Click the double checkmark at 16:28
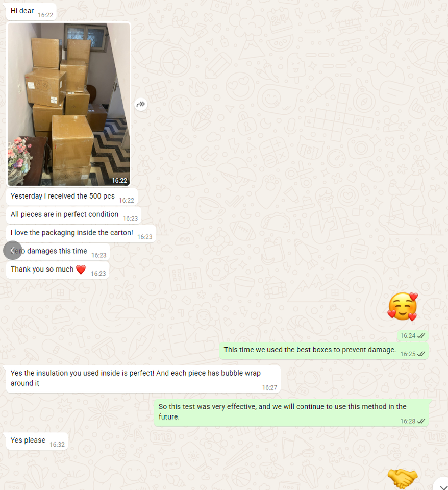This screenshot has width=448, height=490. click(421, 421)
